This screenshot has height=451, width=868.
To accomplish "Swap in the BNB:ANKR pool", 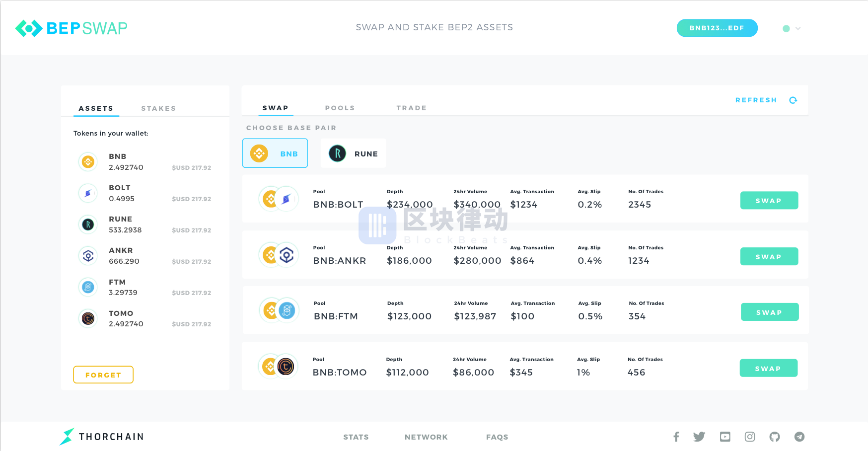I will point(769,256).
